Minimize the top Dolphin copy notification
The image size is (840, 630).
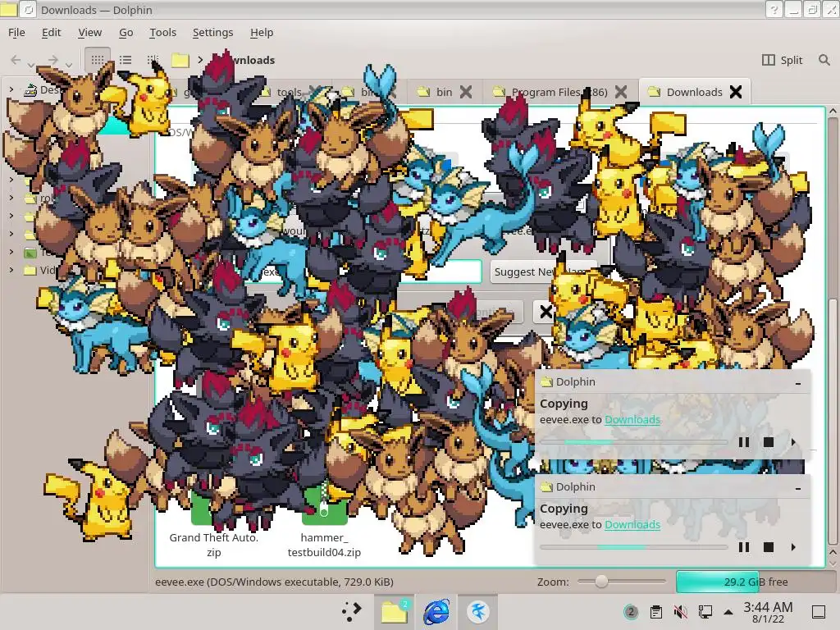point(798,384)
